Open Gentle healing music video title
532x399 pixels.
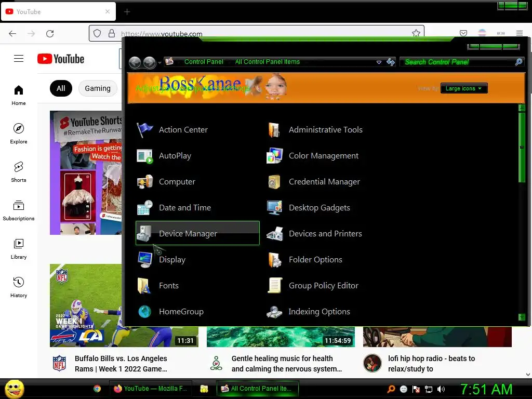pos(287,364)
